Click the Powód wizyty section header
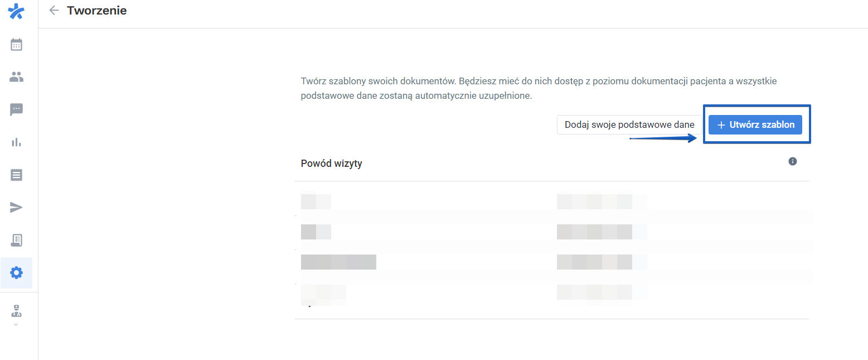The width and height of the screenshot is (868, 360). tap(331, 164)
